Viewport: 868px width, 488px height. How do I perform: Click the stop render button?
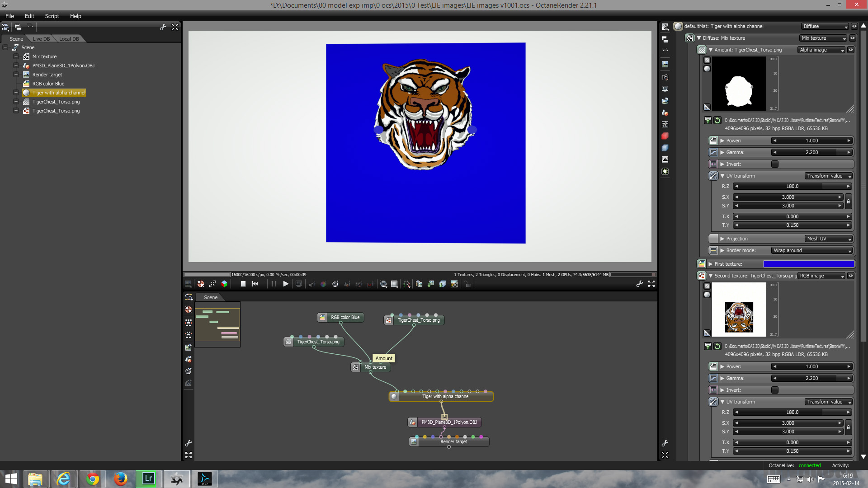[x=243, y=284]
